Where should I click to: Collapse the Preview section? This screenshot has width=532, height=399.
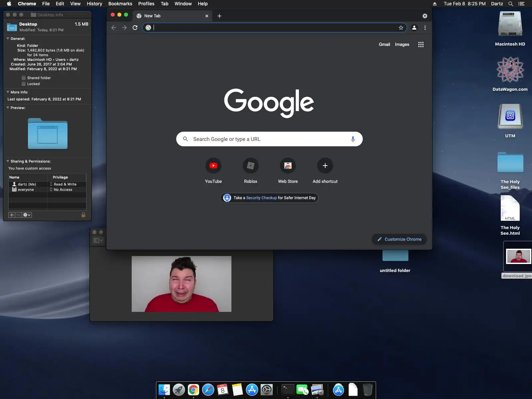(x=8, y=108)
